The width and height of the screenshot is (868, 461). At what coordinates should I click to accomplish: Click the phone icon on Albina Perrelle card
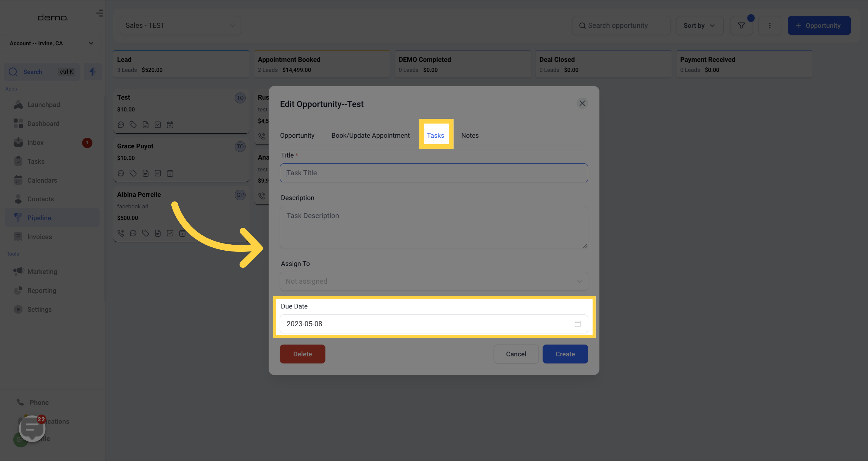click(x=120, y=233)
